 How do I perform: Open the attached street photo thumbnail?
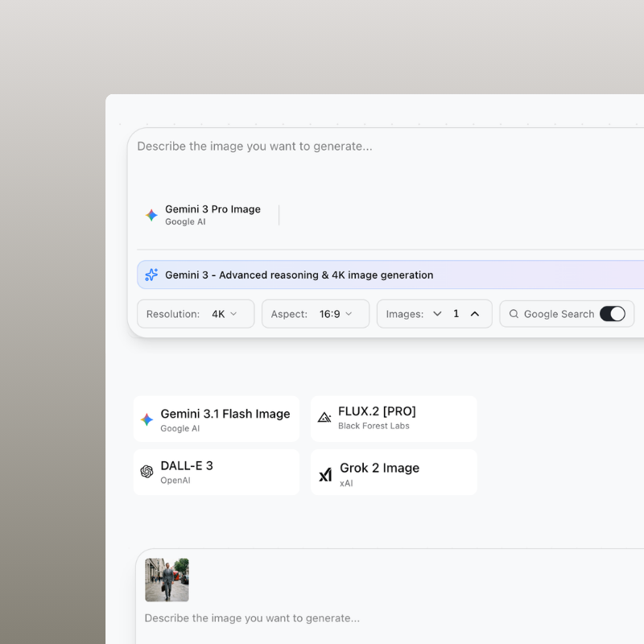pos(167,580)
